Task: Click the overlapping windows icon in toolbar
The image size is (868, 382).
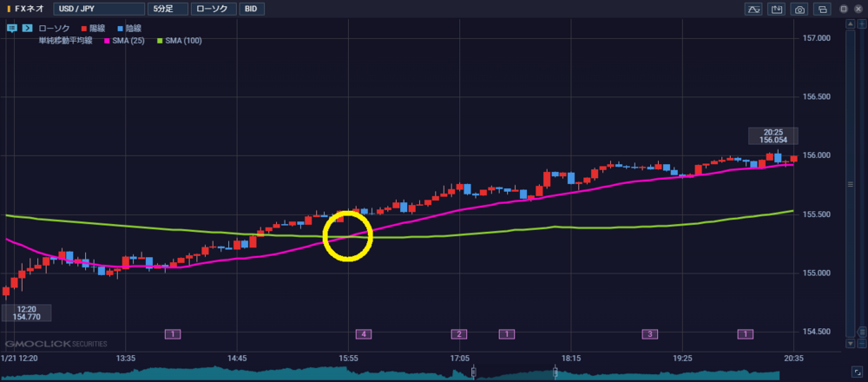Action: [x=822, y=9]
